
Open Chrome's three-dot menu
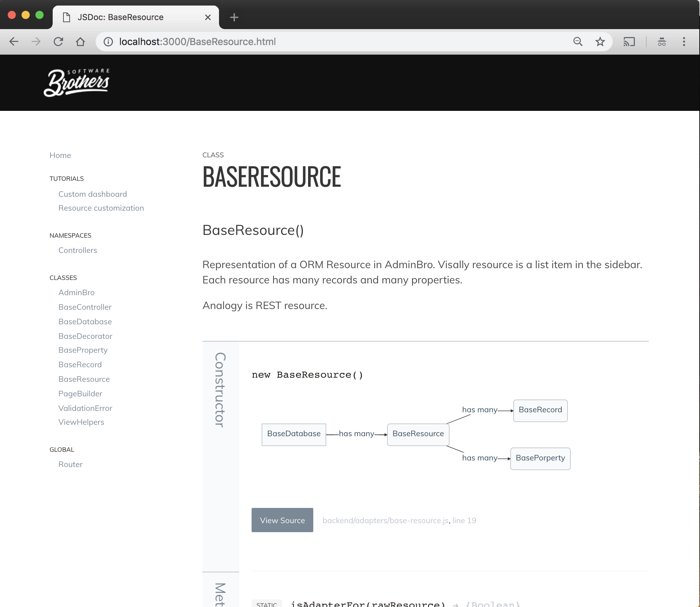tap(684, 42)
